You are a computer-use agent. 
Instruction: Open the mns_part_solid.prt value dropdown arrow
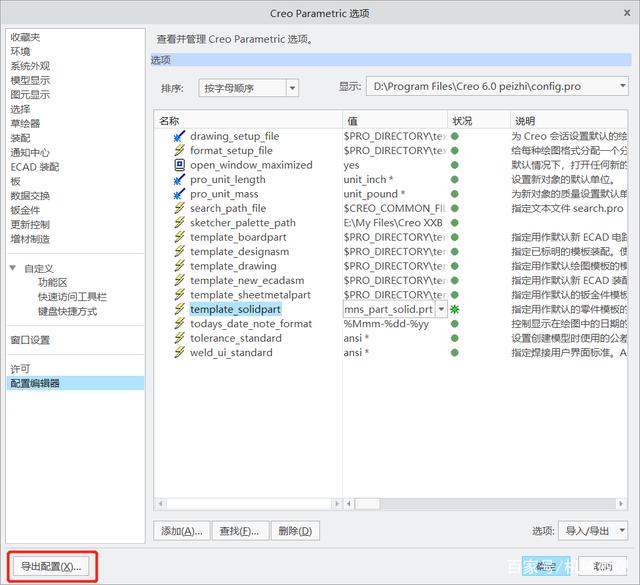click(441, 309)
